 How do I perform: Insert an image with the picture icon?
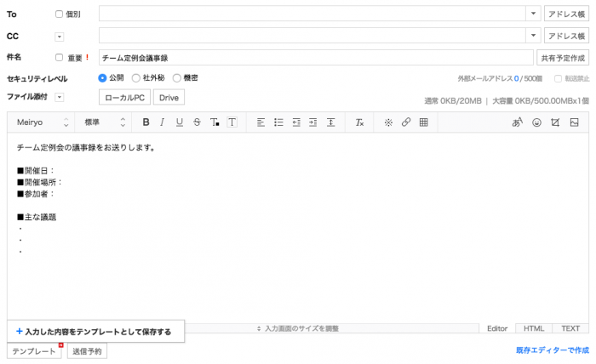[x=575, y=122]
